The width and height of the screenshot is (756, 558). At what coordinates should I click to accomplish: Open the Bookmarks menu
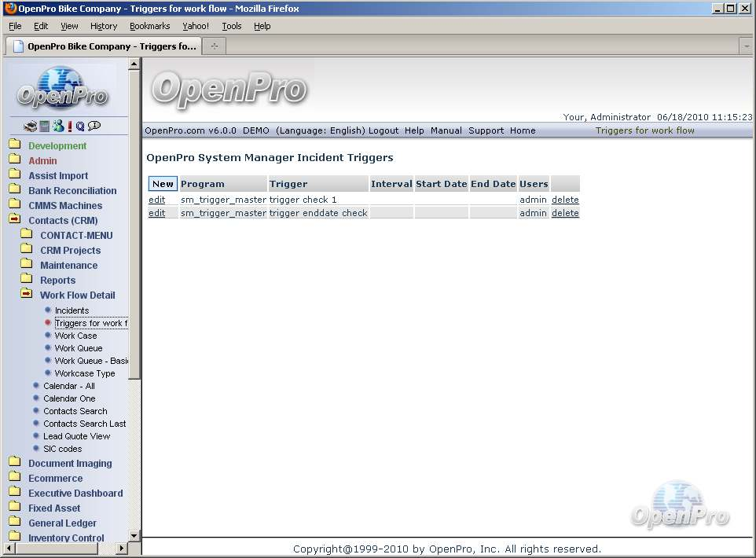tap(149, 26)
